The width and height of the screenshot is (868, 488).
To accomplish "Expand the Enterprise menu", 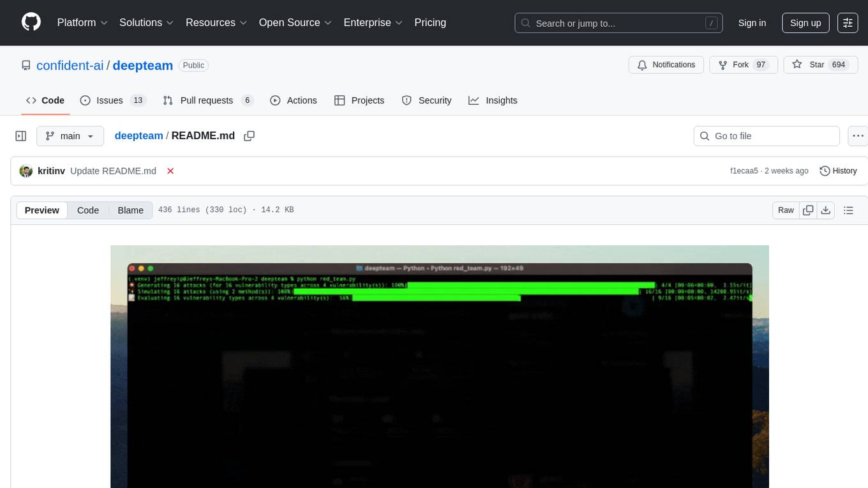I will click(373, 22).
